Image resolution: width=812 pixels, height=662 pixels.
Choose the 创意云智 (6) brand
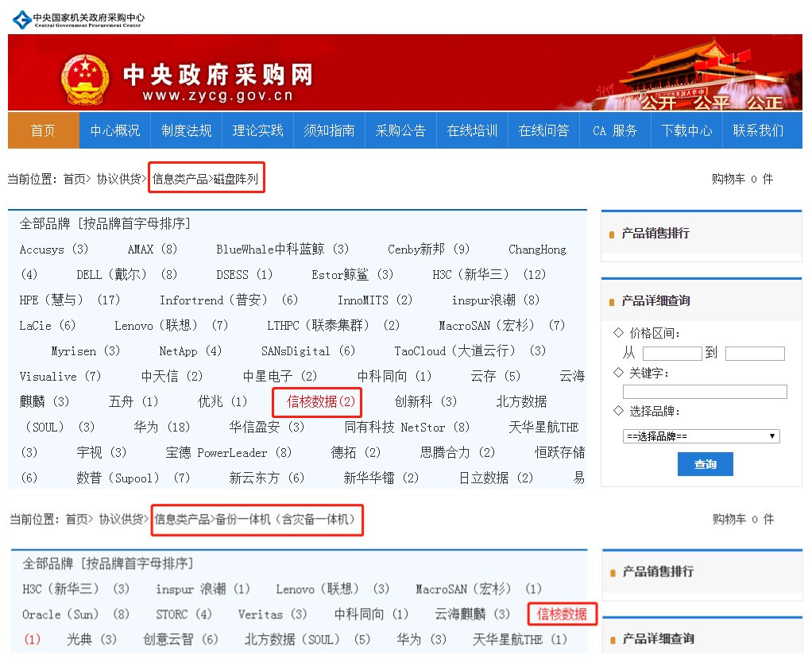[x=180, y=640]
